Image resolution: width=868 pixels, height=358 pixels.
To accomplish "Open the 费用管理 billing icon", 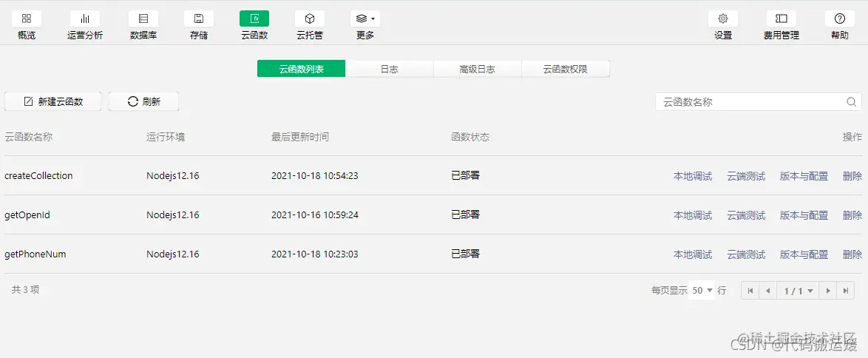I will point(781,18).
